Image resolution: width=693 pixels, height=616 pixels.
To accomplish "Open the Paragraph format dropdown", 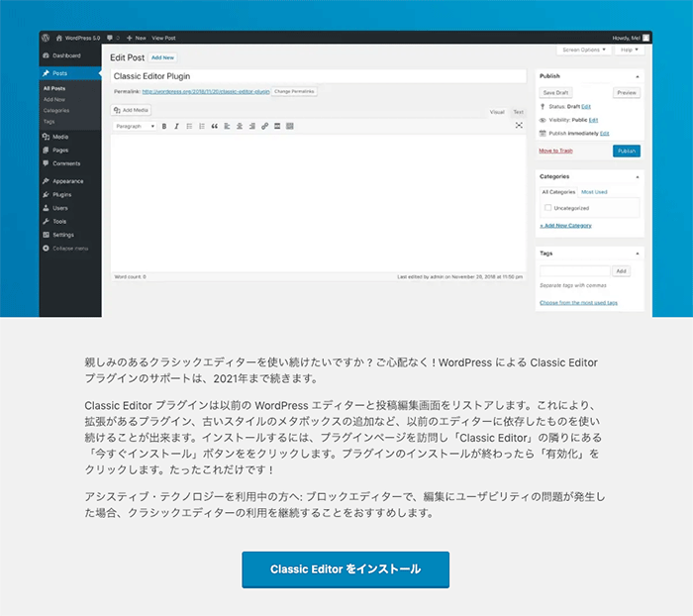I will coord(135,127).
